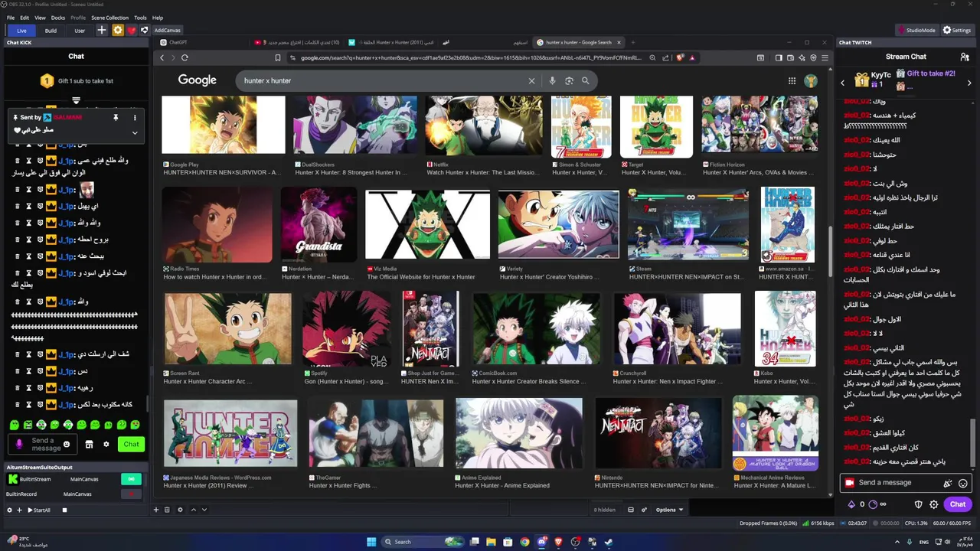Open the Docks menu
Image resolution: width=980 pixels, height=551 pixels.
(58, 18)
